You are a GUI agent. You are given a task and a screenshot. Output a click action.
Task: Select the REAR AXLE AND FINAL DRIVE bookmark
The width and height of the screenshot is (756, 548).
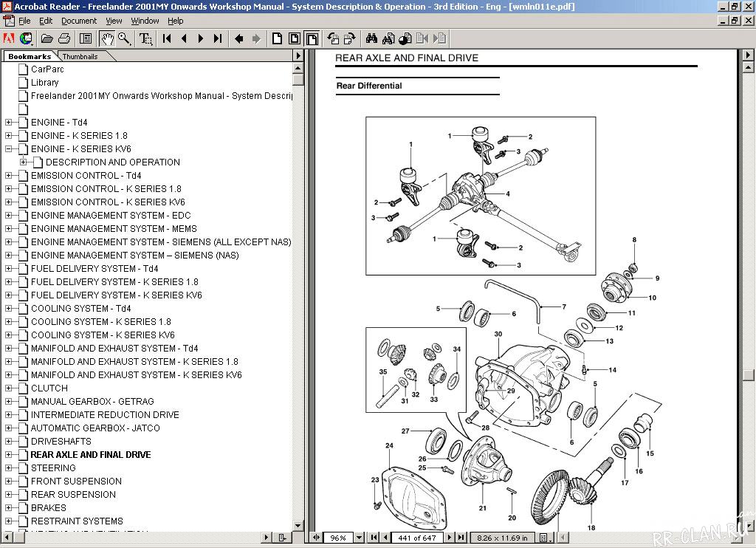(x=91, y=454)
